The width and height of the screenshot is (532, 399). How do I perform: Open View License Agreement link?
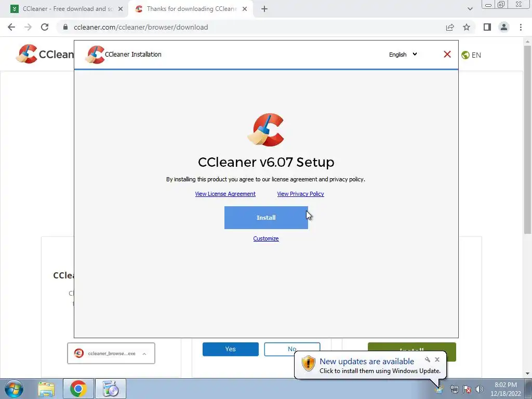pyautogui.click(x=225, y=194)
